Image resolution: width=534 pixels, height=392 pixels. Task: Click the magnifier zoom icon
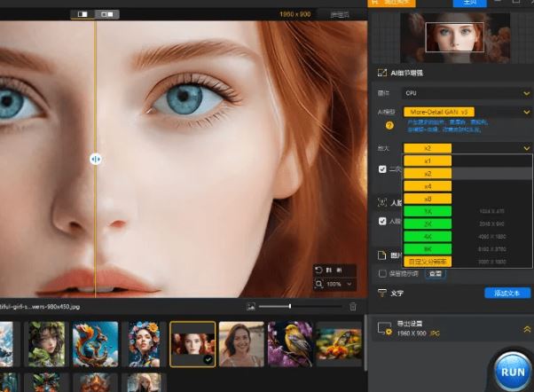(x=319, y=284)
